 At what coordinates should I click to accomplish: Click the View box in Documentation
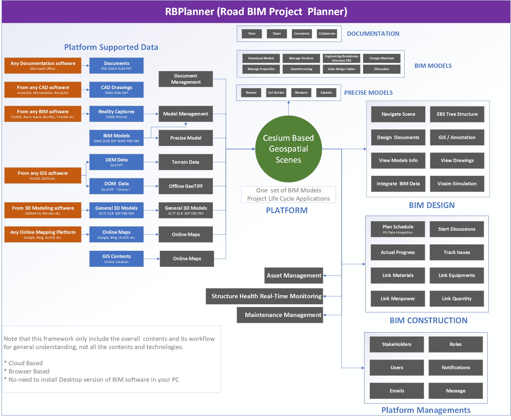252,33
